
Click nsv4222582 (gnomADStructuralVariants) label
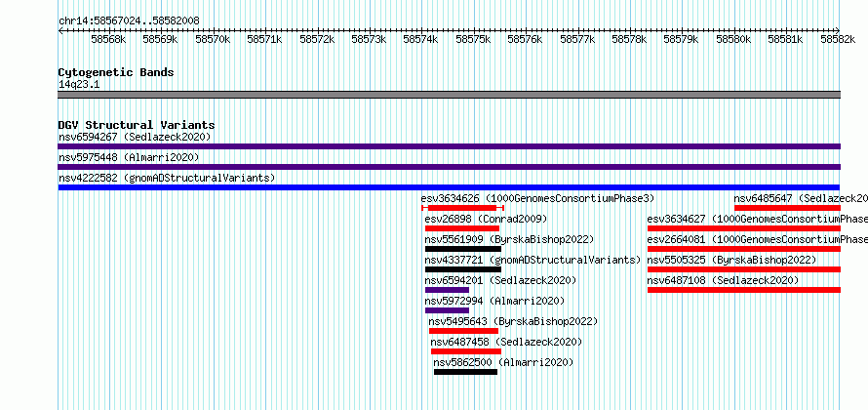[167, 178]
